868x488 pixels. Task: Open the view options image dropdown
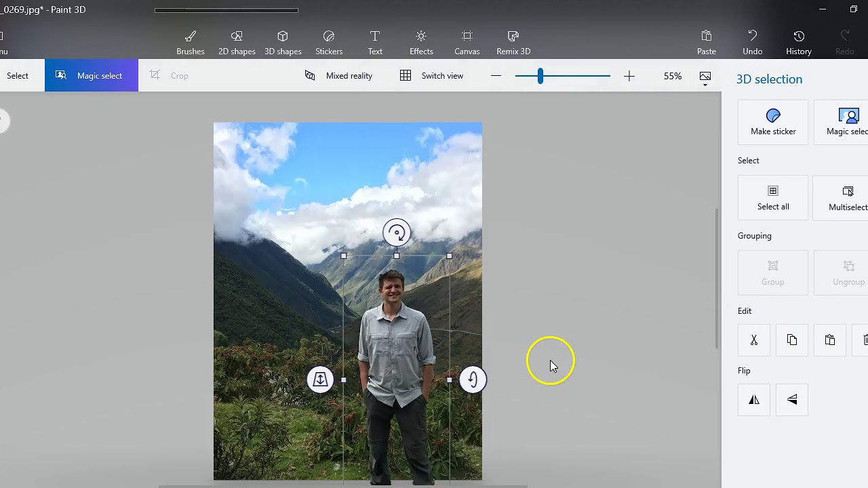pyautogui.click(x=705, y=78)
